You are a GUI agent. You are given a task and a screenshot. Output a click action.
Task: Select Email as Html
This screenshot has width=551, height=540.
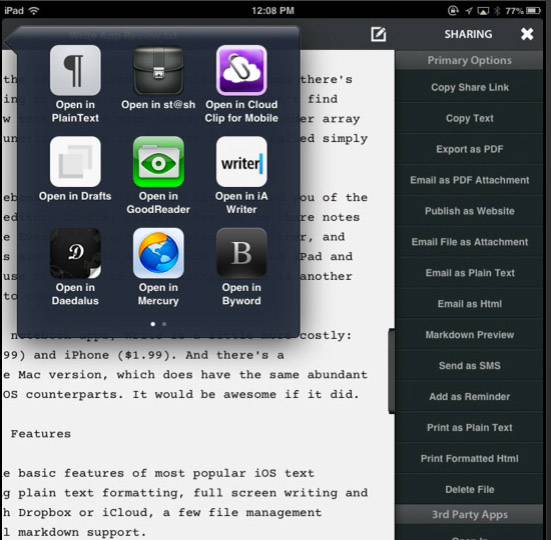pyautogui.click(x=469, y=304)
